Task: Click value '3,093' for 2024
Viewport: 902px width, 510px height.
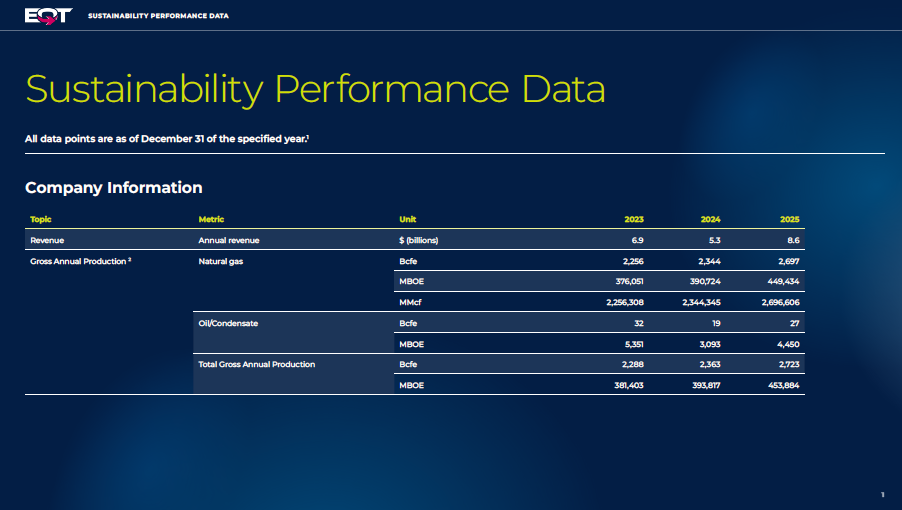Action: coord(710,344)
